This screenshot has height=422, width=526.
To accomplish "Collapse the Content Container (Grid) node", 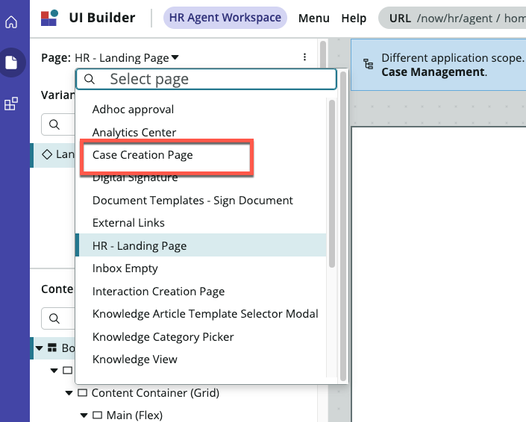I will 69,393.
